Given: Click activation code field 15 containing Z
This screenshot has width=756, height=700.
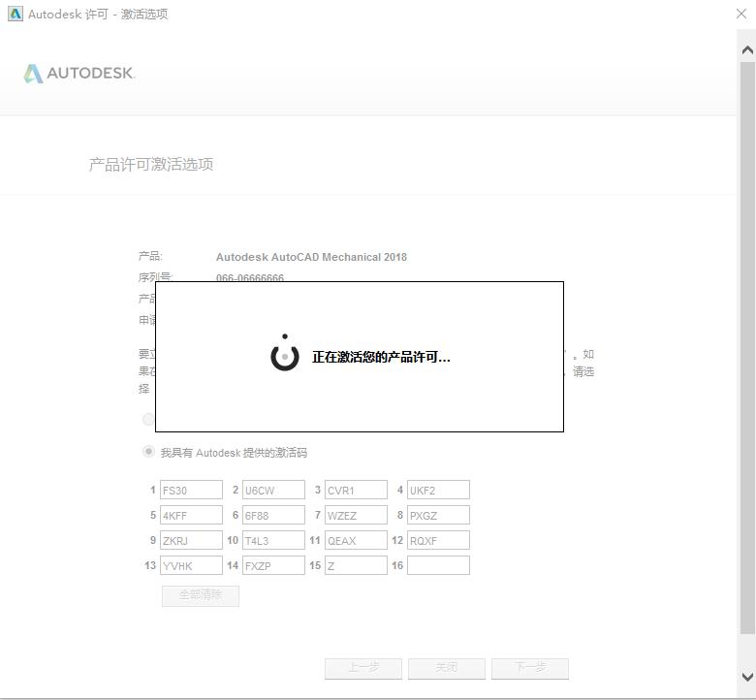Looking at the screenshot, I should 357,565.
